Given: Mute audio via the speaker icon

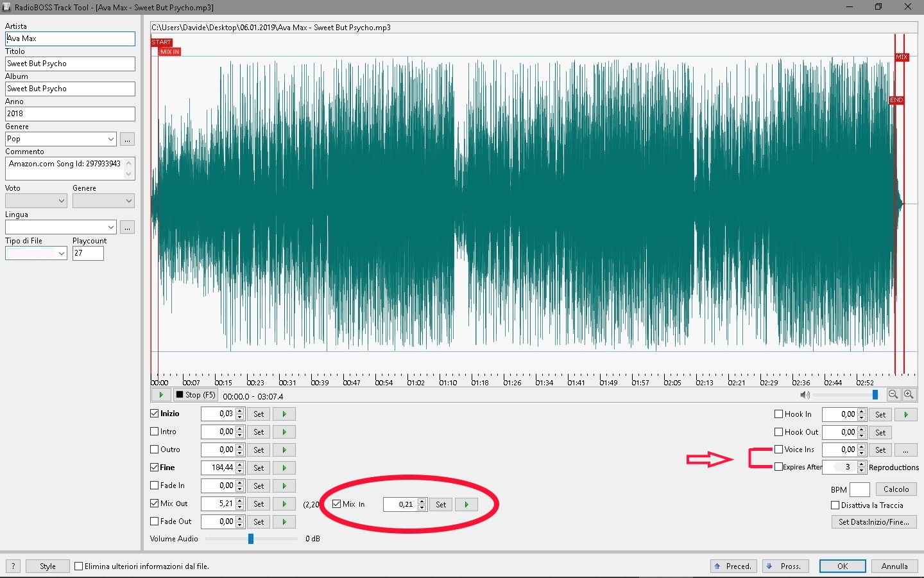Looking at the screenshot, I should coord(805,395).
